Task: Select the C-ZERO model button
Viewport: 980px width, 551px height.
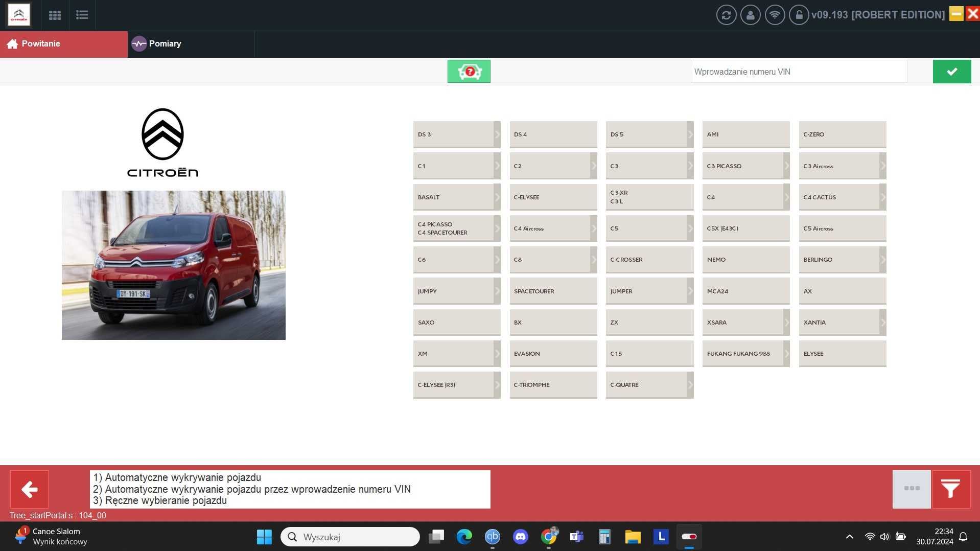Action: coord(843,134)
